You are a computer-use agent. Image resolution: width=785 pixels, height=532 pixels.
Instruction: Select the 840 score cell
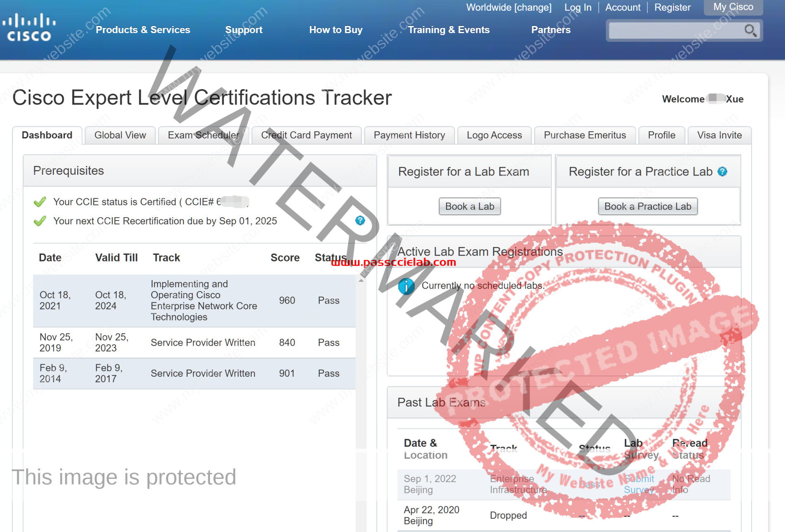pyautogui.click(x=287, y=343)
